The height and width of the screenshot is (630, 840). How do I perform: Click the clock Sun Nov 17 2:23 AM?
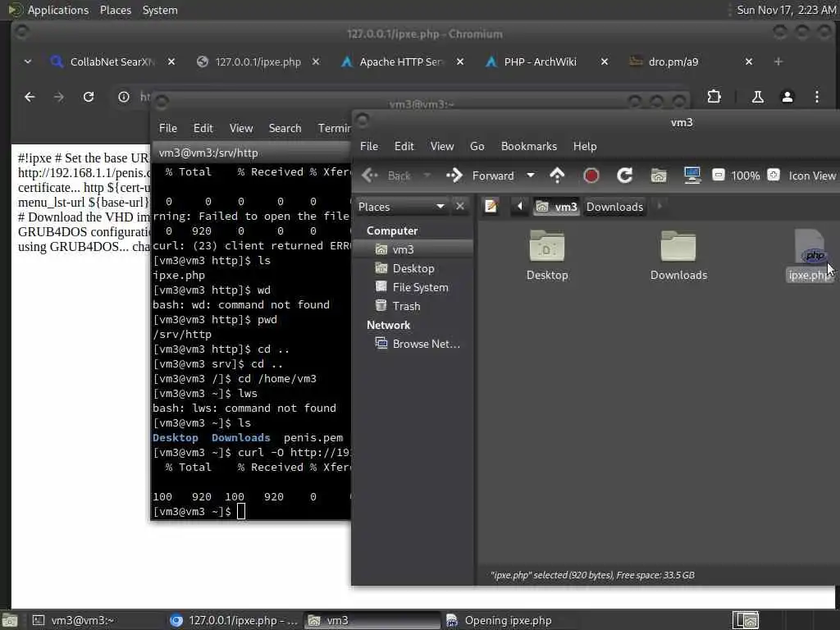786,10
